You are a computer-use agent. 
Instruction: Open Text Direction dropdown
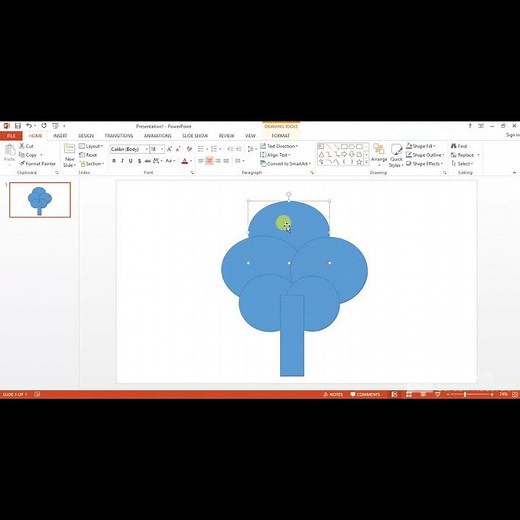click(279, 146)
